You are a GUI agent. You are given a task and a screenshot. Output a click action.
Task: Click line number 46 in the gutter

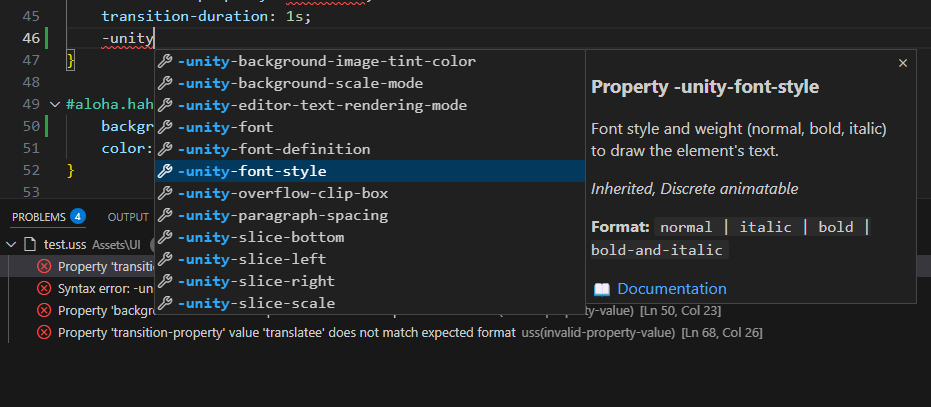31,39
